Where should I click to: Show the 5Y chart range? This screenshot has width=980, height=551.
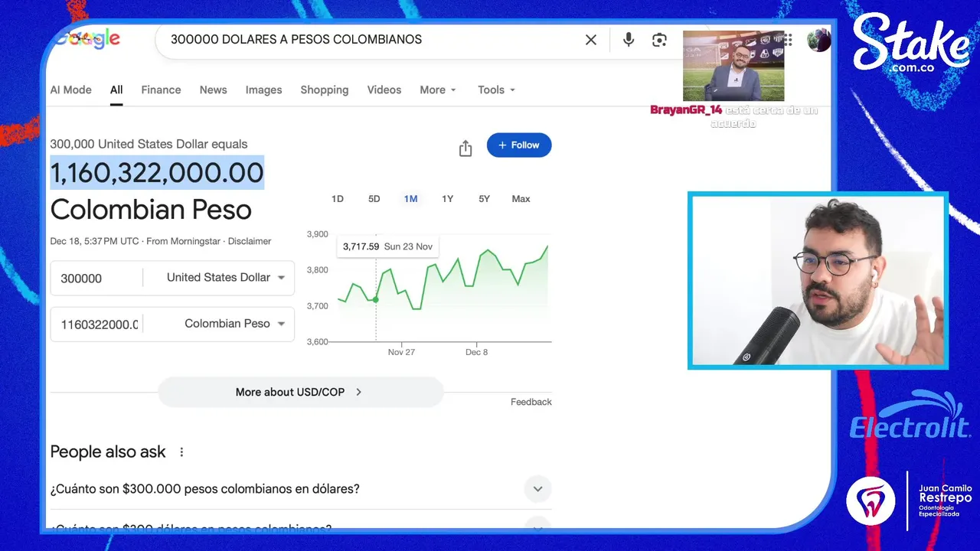484,199
